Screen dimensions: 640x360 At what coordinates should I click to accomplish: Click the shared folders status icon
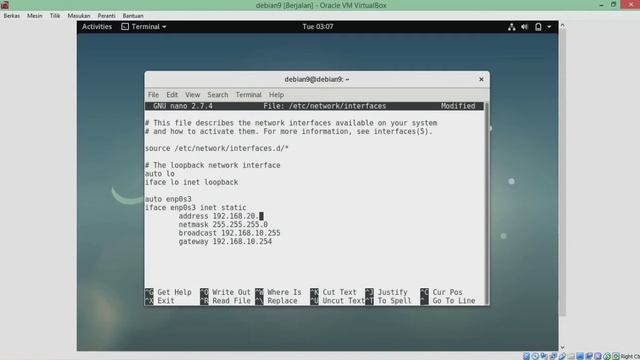571,356
